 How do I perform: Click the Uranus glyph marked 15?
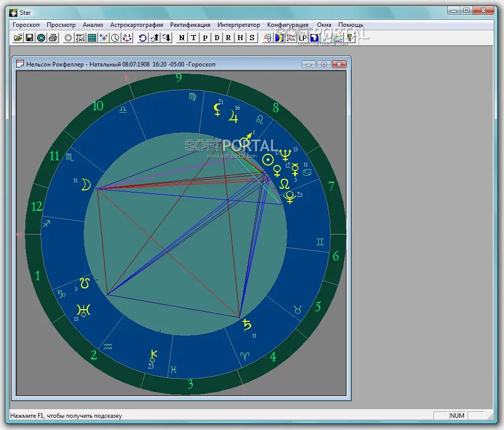pos(83,310)
